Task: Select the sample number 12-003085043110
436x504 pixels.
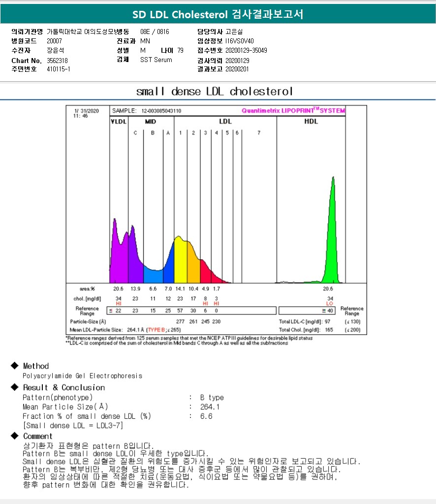Action: click(161, 111)
